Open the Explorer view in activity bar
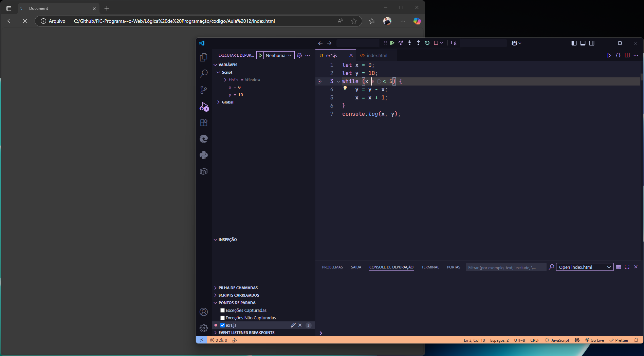Viewport: 644px width, 356px height. 204,57
